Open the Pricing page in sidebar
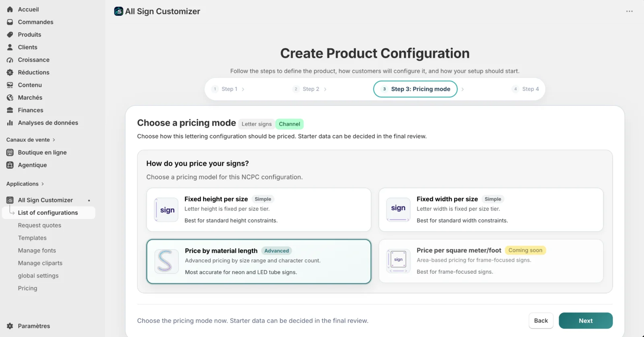This screenshot has height=337, width=644. point(27,288)
